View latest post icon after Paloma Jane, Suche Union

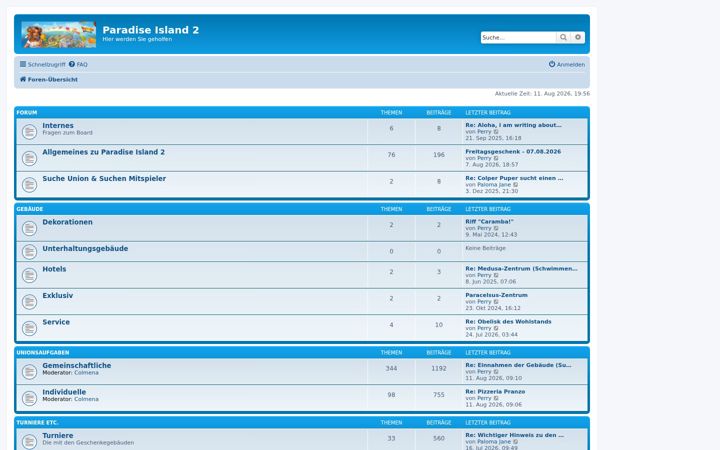(516, 185)
